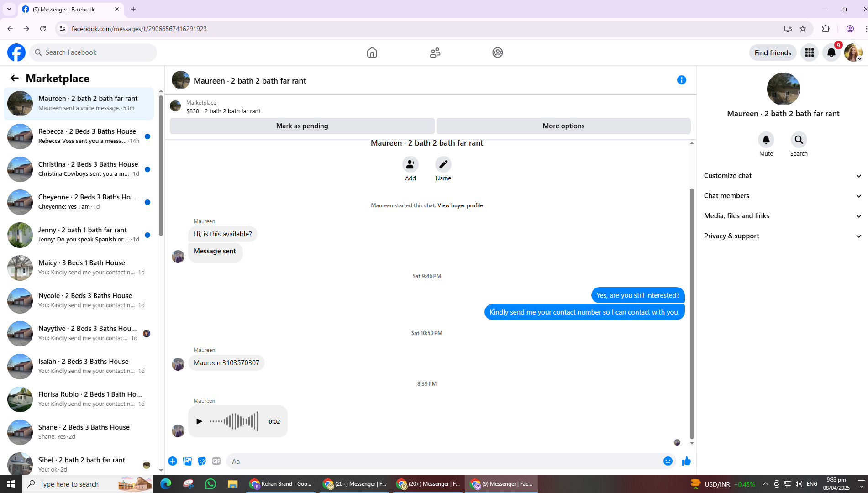This screenshot has width=868, height=493.
Task: Open browser extensions puzzle icon
Action: click(826, 29)
